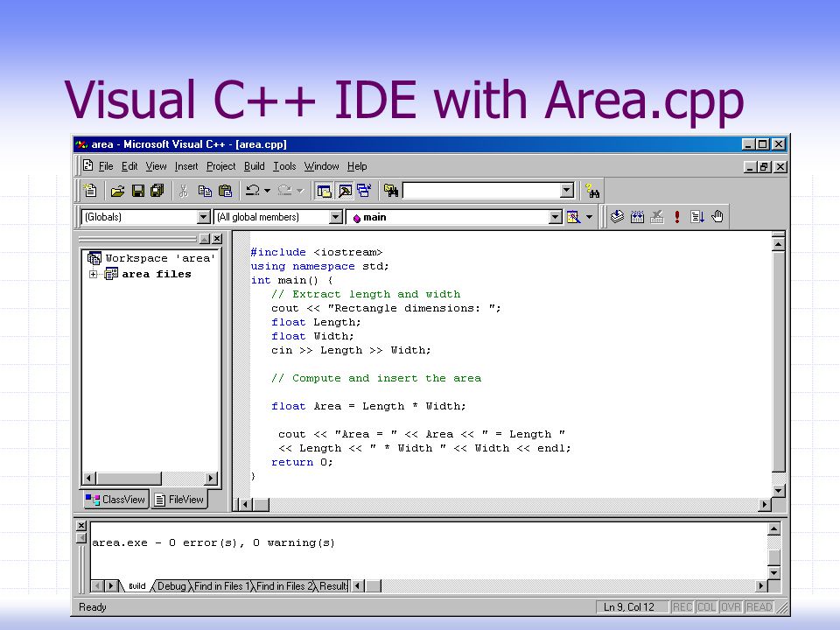Viewport: 840px width, 630px height.
Task: Open the Find combo box dropdown arrow
Action: pos(567,190)
